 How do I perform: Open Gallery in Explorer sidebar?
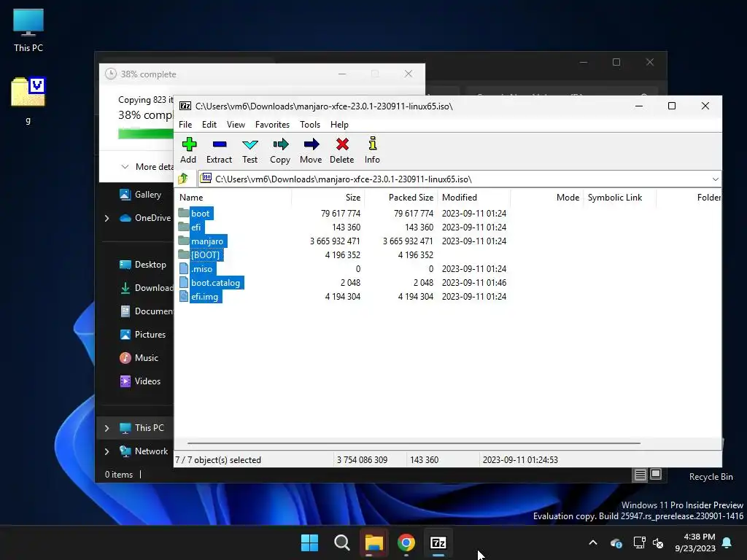point(141,194)
